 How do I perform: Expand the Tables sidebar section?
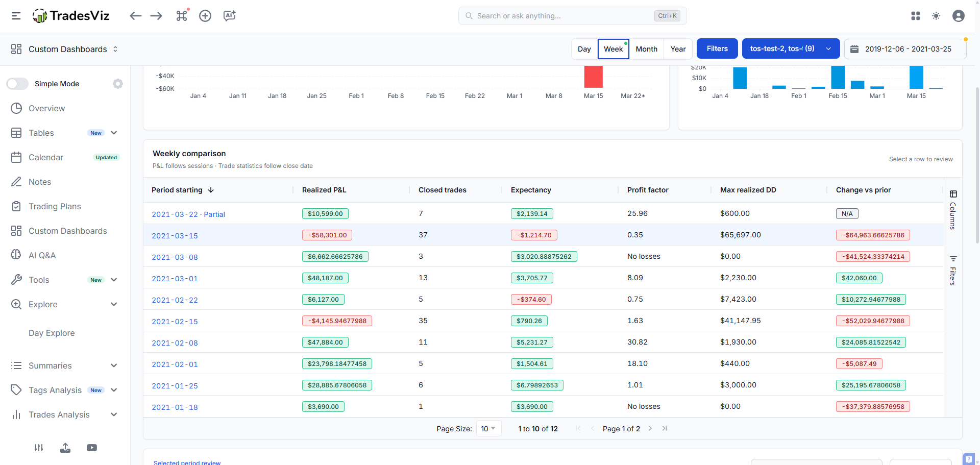pos(114,133)
